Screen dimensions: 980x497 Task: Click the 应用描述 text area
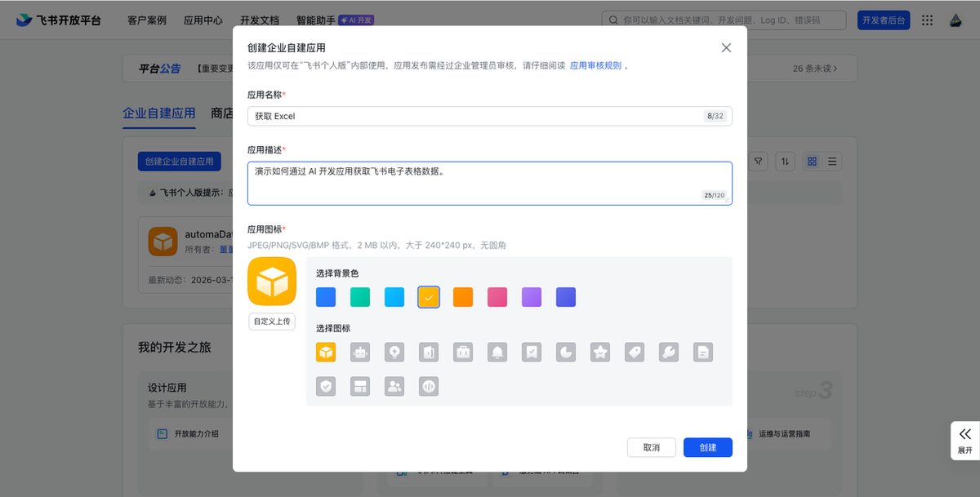[490, 183]
